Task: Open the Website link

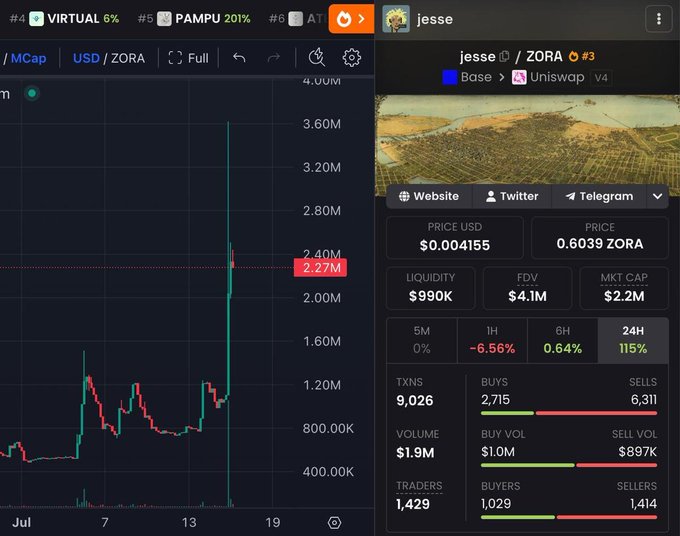Action: click(x=429, y=196)
